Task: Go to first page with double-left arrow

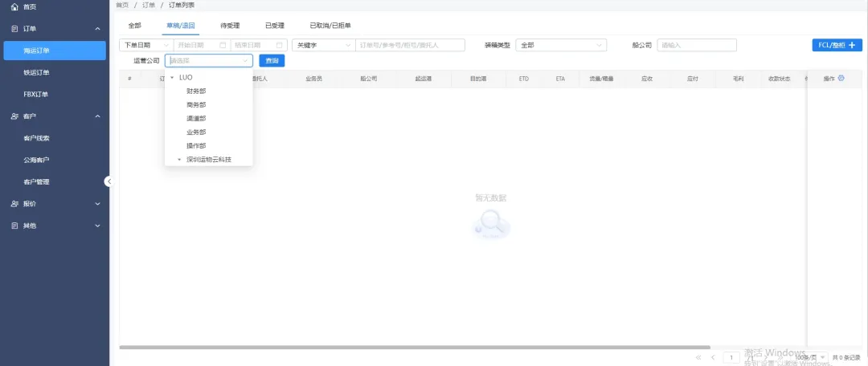Action: click(x=698, y=358)
